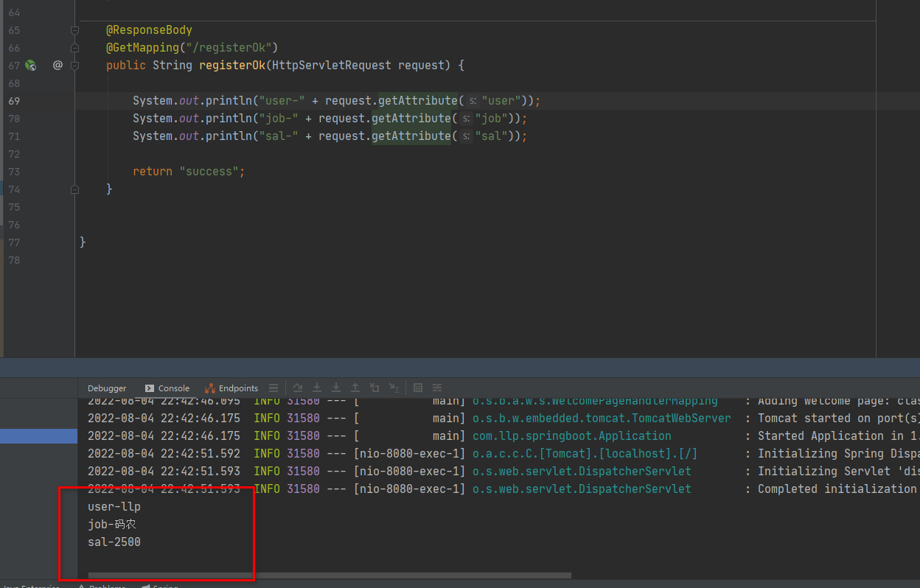Click com.llp.springboot.Application logger name
The width and height of the screenshot is (920, 588).
click(x=572, y=436)
